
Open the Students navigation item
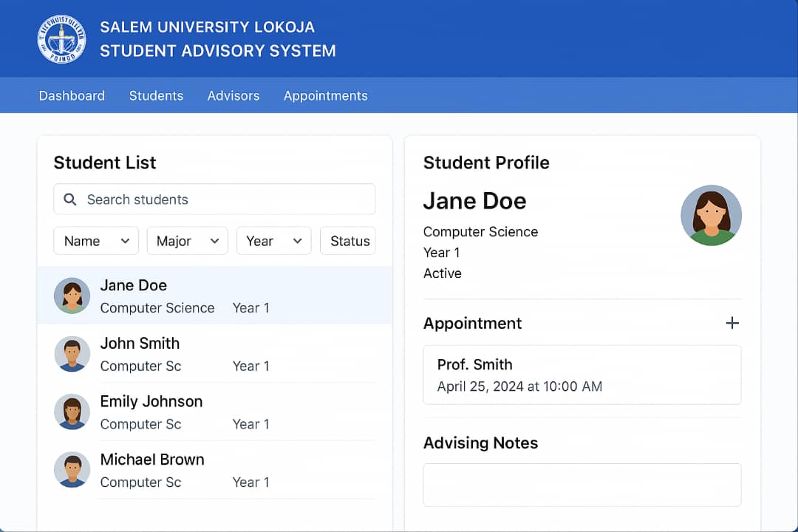click(156, 95)
